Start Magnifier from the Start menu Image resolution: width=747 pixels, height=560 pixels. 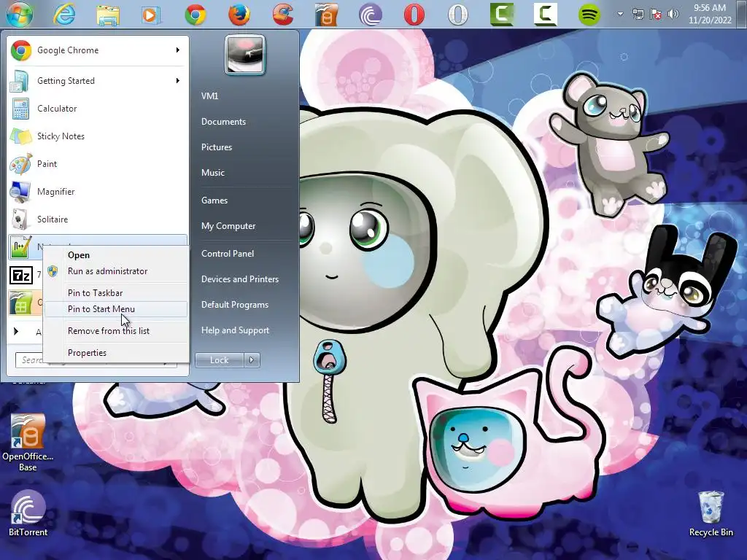click(x=98, y=192)
